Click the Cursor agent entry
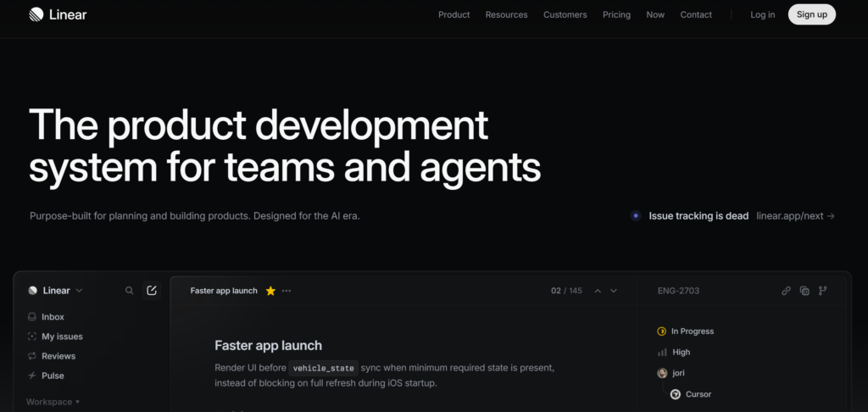Screen dimensions: 868x412 click(x=691, y=394)
